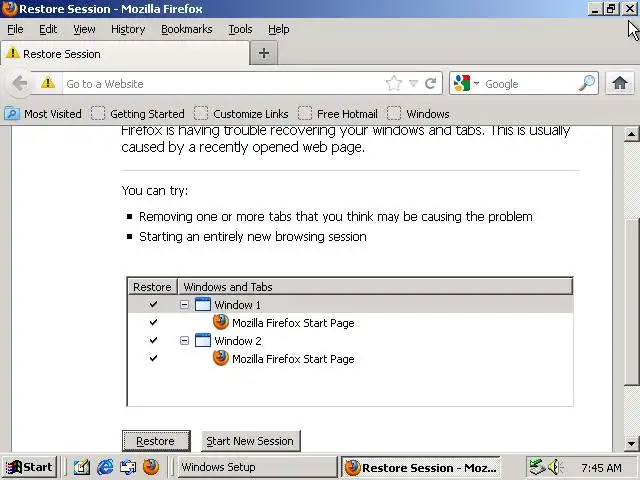640x480 pixels.
Task: Click the warning icon on Restore Session tab
Action: point(13,53)
